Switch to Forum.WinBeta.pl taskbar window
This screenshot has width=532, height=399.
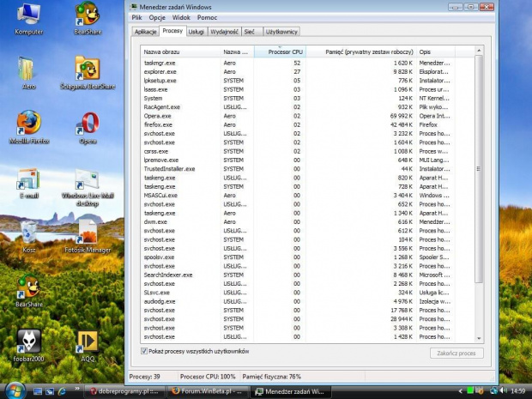[x=208, y=391]
